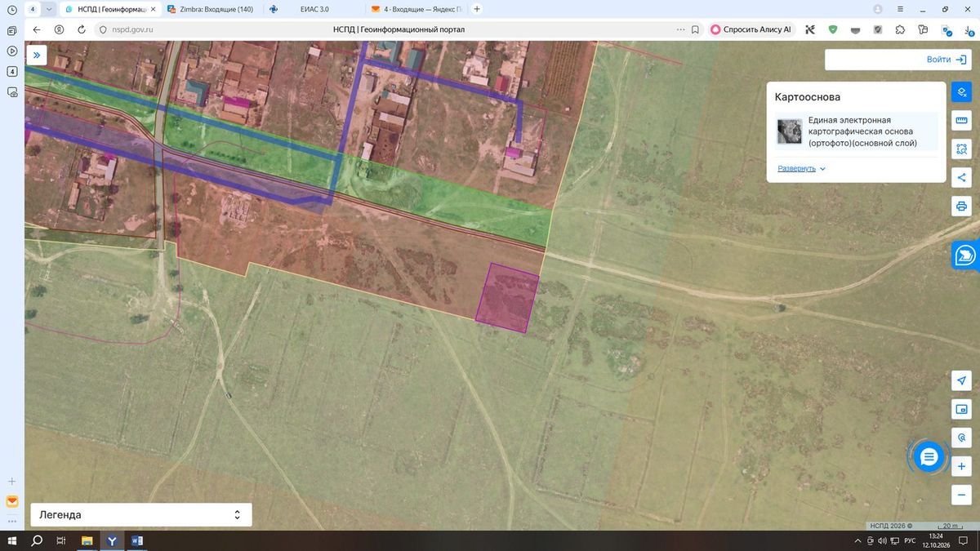The height and width of the screenshot is (551, 980).
Task: Open a new browser tab
Action: tap(477, 9)
